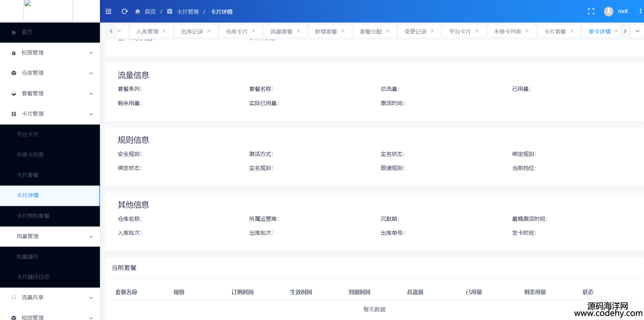Open 卡片套餐 in the sidebar
Screen dimensions: 644x320
click(50, 175)
